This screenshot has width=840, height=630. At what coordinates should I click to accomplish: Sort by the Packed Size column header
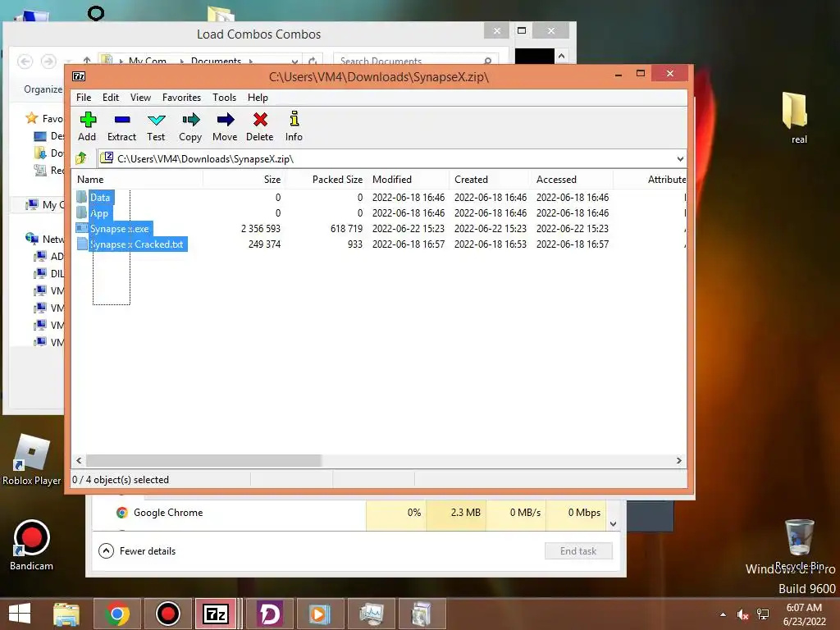pos(326,180)
